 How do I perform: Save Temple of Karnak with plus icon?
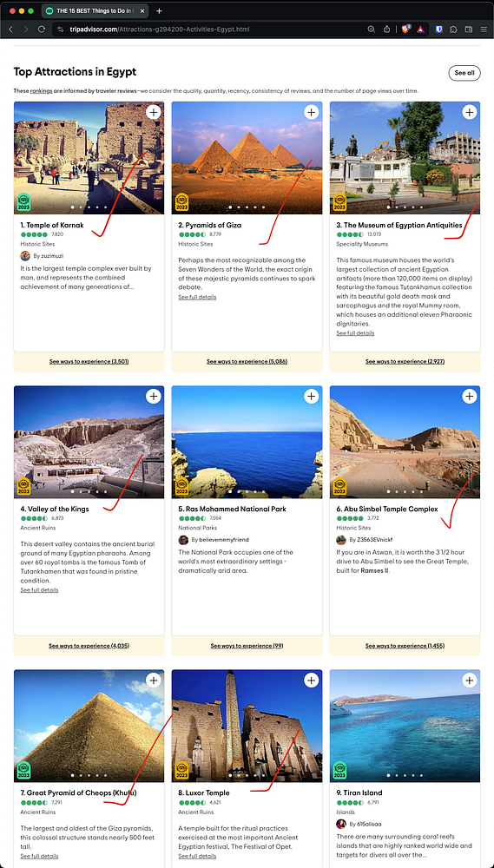click(154, 112)
